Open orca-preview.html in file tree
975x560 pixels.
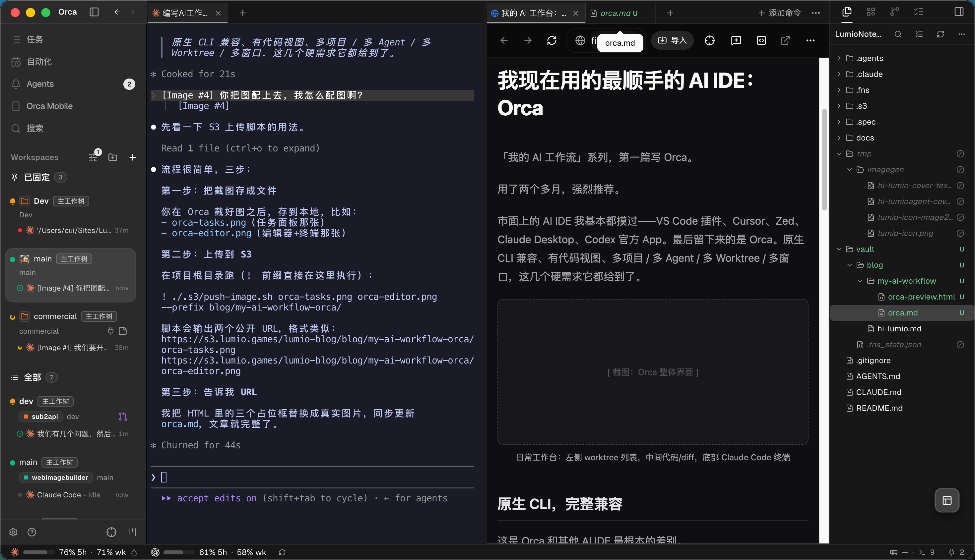pyautogui.click(x=902, y=297)
